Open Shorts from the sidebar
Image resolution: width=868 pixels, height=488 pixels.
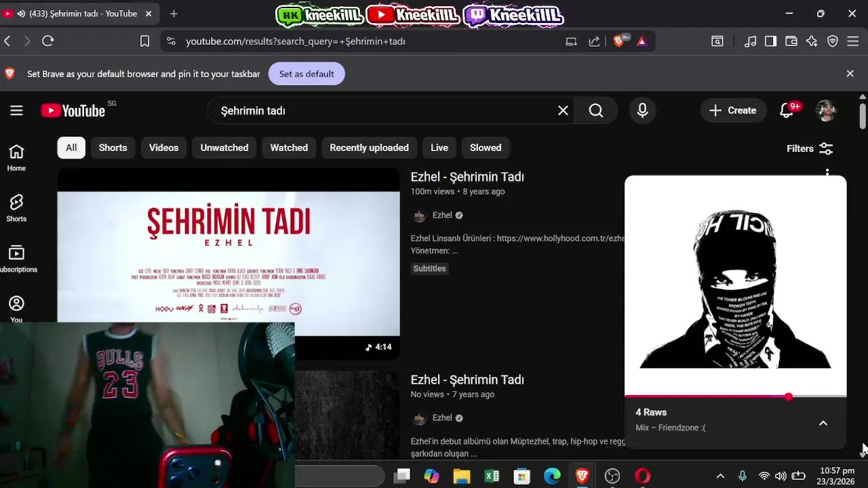16,208
